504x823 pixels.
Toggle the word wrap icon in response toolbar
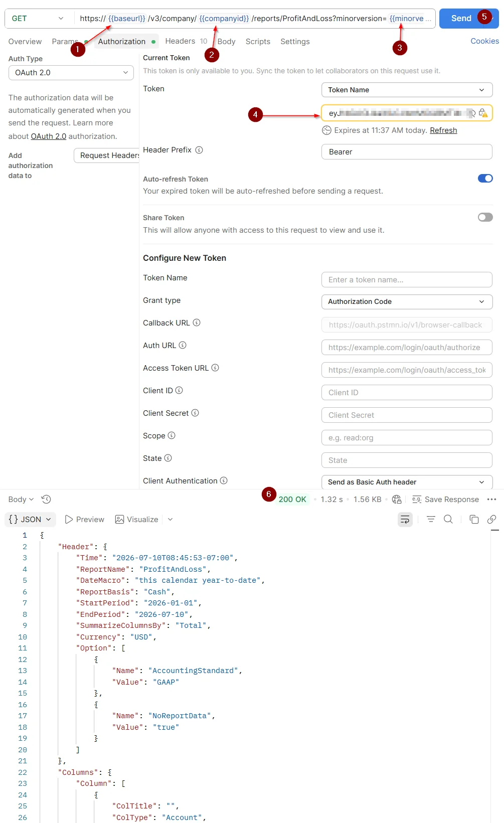pos(405,520)
